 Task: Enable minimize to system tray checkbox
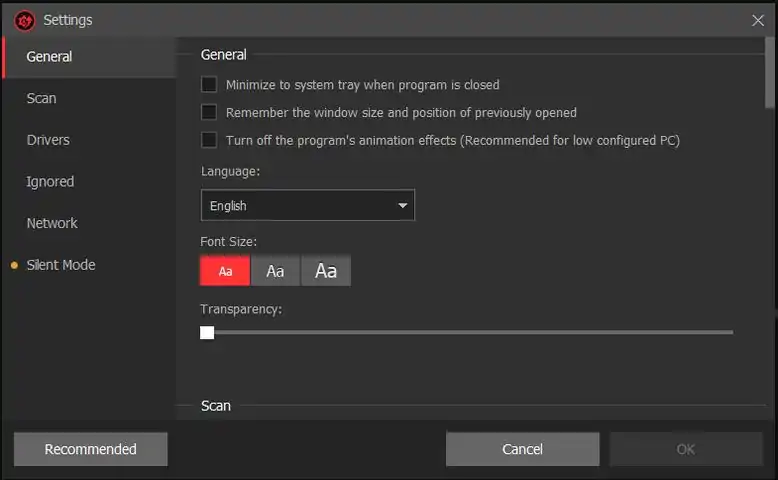tap(209, 85)
